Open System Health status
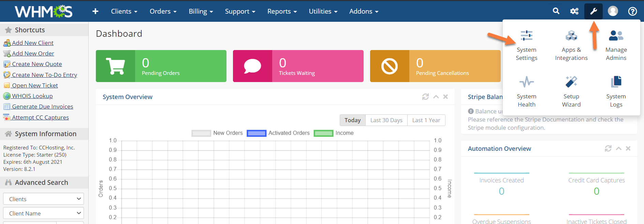The image size is (644, 224). [x=526, y=92]
